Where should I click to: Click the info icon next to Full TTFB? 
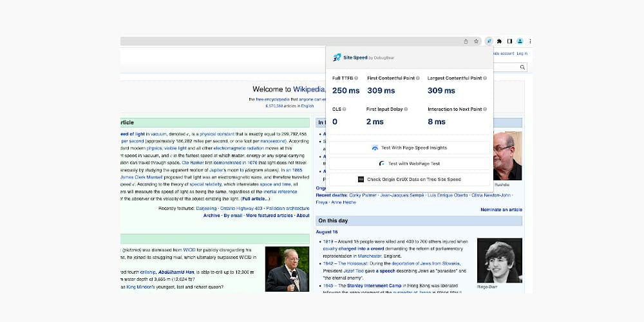(x=356, y=78)
